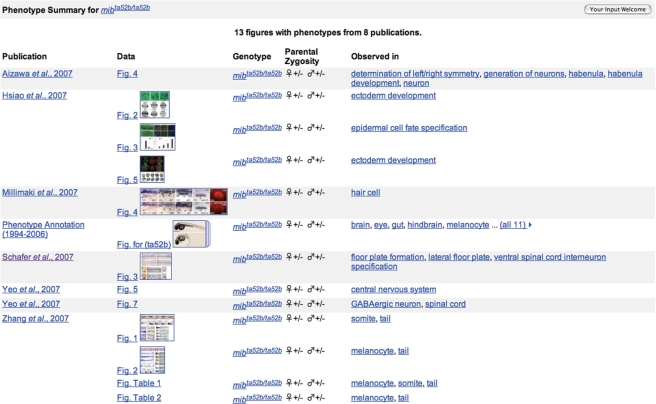
Task: Open the mib genotype link in page title
Action: coord(126,9)
